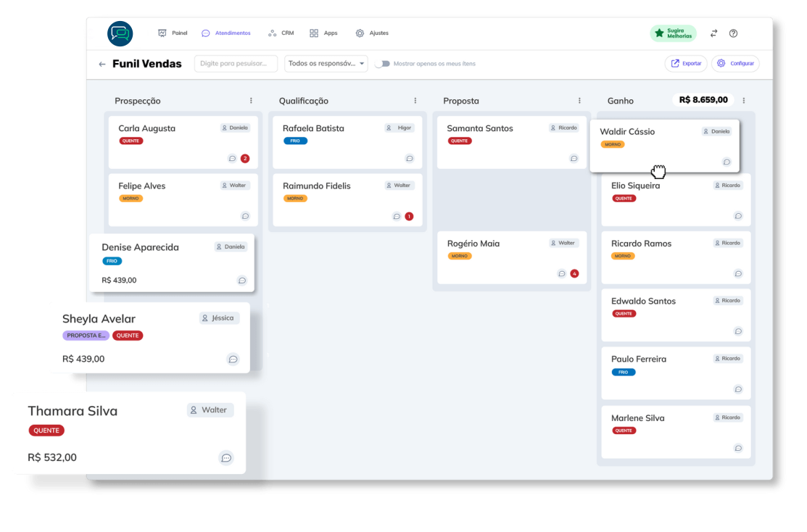Open the help question mark icon

coord(733,33)
